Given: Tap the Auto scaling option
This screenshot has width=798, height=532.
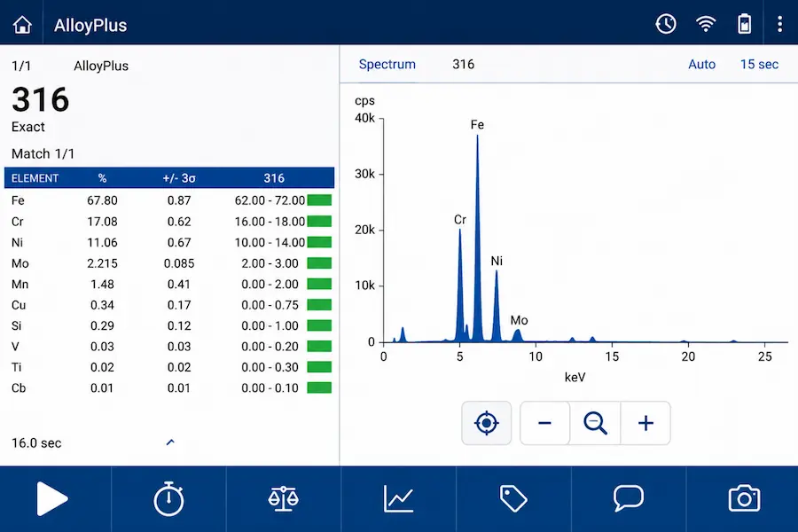Looking at the screenshot, I should pyautogui.click(x=702, y=64).
